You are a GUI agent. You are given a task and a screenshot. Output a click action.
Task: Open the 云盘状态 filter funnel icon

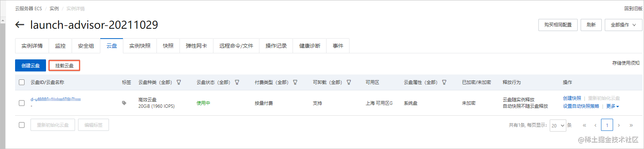coord(237,82)
